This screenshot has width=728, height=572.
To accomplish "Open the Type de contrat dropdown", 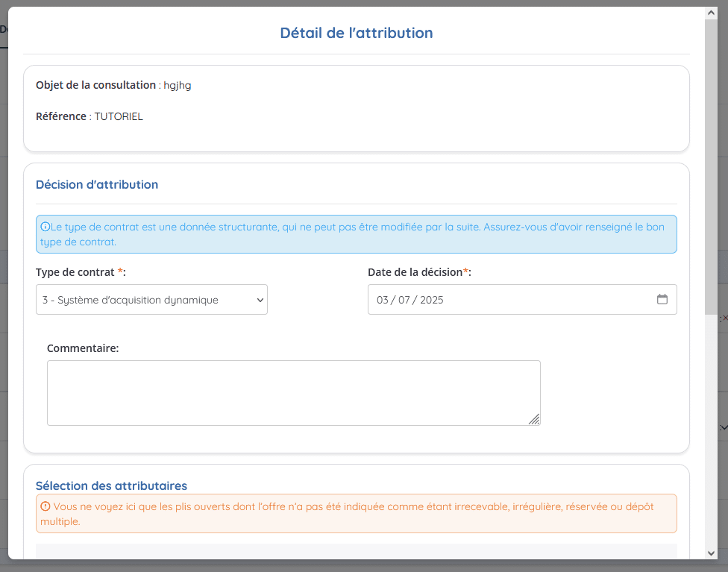I will click(152, 300).
